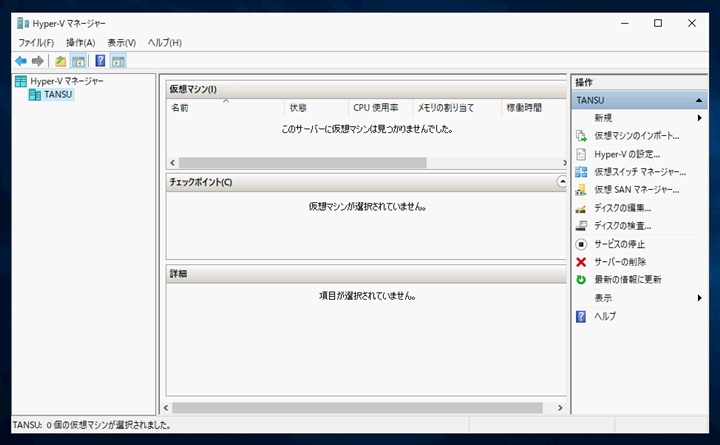Click the VM list scroll left arrow
The width and height of the screenshot is (720, 445).
(172, 163)
